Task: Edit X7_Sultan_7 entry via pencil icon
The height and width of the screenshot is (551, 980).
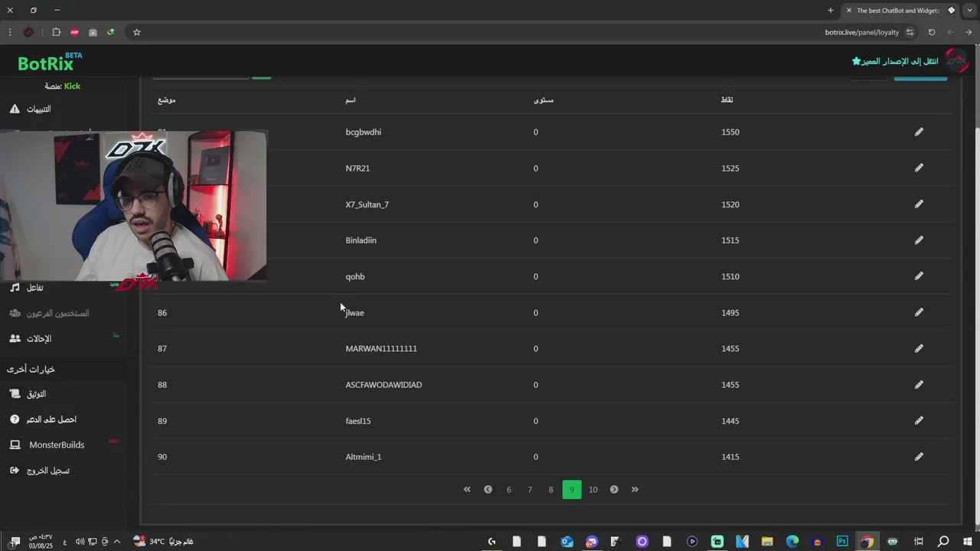Action: (919, 204)
